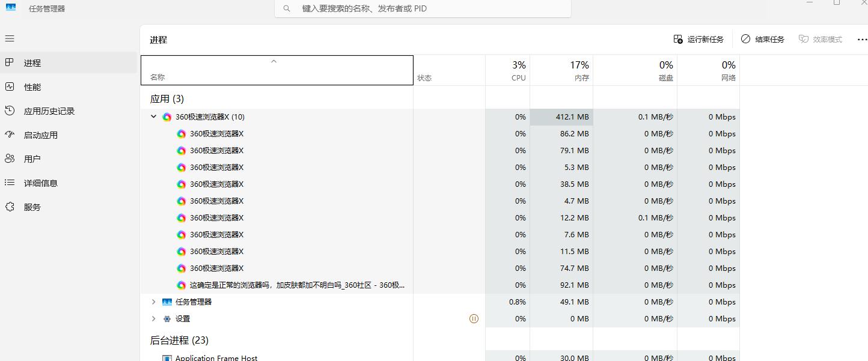This screenshot has width=868, height=361.
Task: Click the search box for processes
Action: point(423,9)
